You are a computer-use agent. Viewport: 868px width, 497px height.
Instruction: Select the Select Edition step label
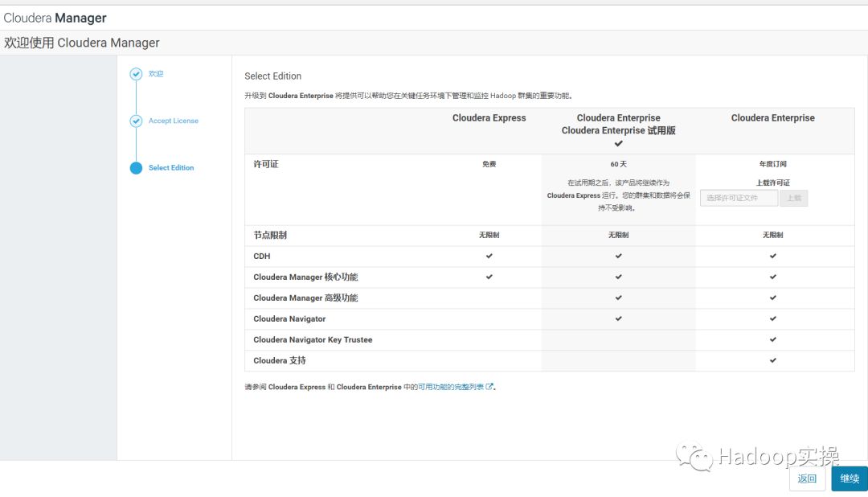coord(171,168)
